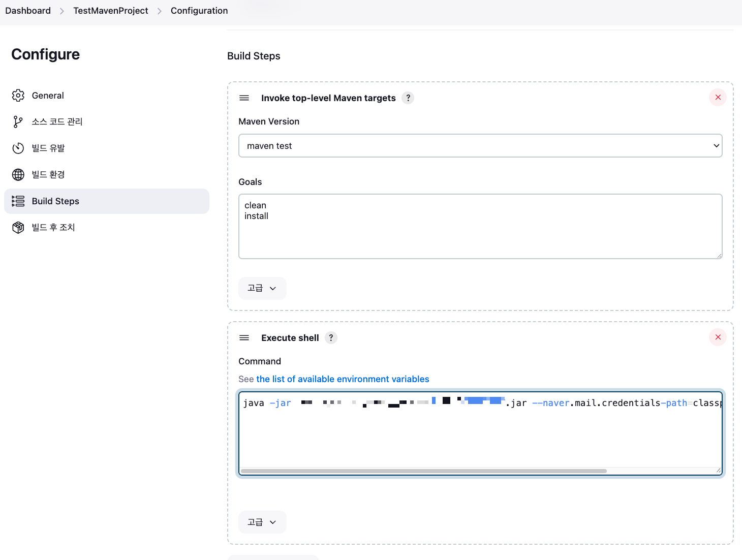Open the 소스 코드 관리 branch icon
Viewport: 742px width, 560px height.
[x=18, y=121]
